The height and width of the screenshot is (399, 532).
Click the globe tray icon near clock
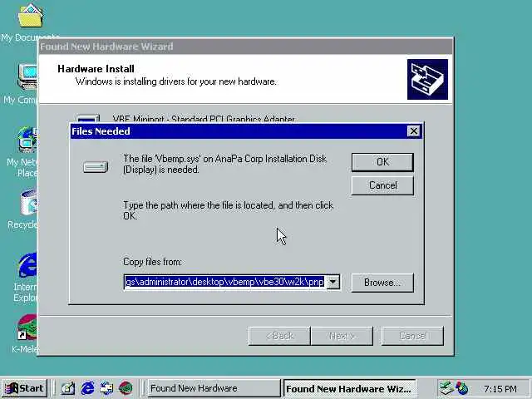coord(462,388)
